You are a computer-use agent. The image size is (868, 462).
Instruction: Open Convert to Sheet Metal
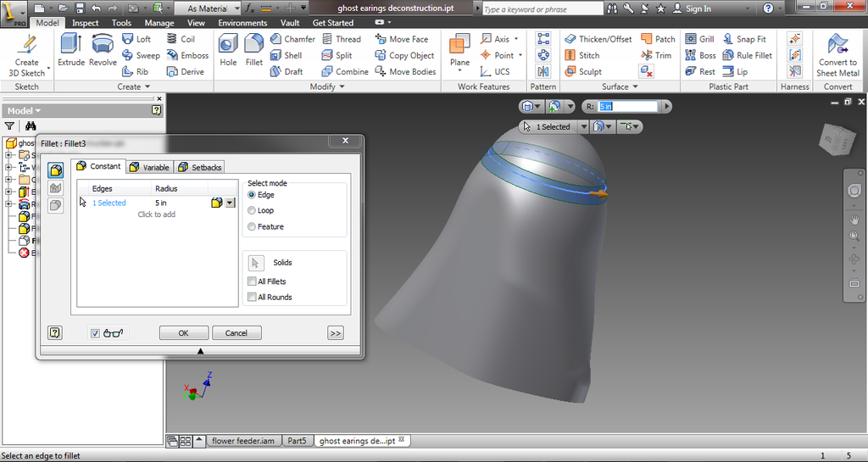tap(837, 55)
